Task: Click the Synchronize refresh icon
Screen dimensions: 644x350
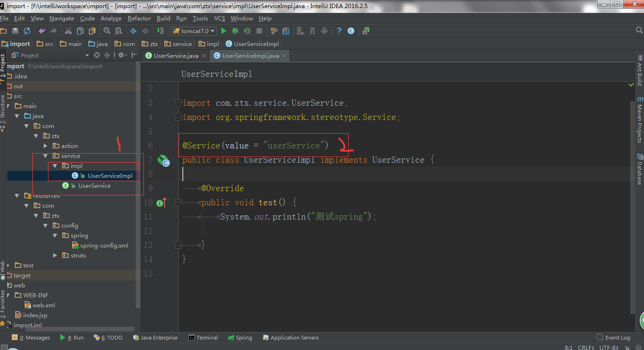Action: (x=27, y=31)
